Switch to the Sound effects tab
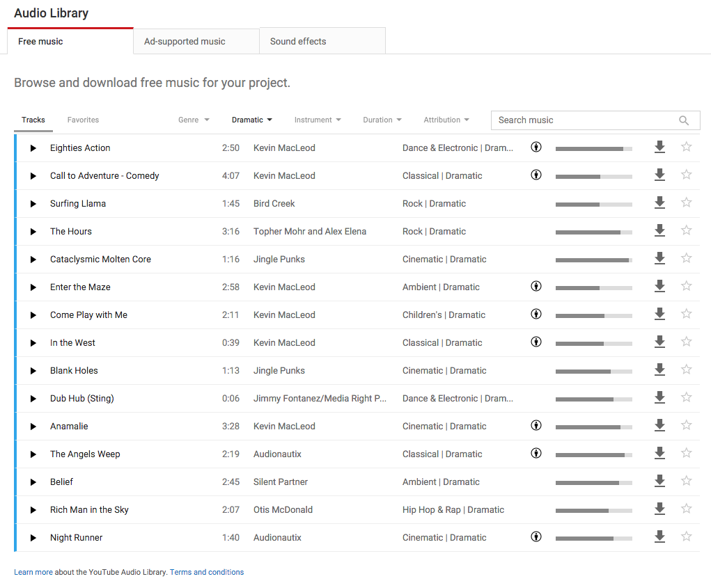The height and width of the screenshot is (588, 711). coord(297,41)
